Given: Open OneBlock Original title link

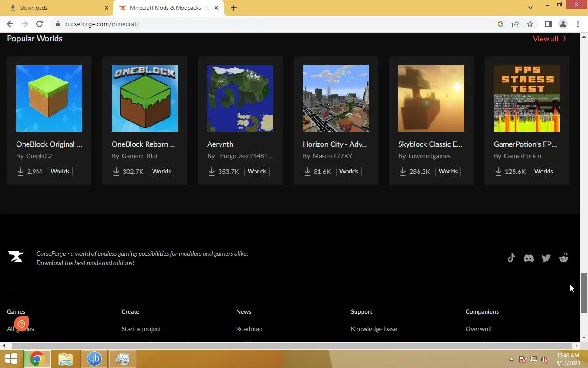Looking at the screenshot, I should click(x=49, y=144).
